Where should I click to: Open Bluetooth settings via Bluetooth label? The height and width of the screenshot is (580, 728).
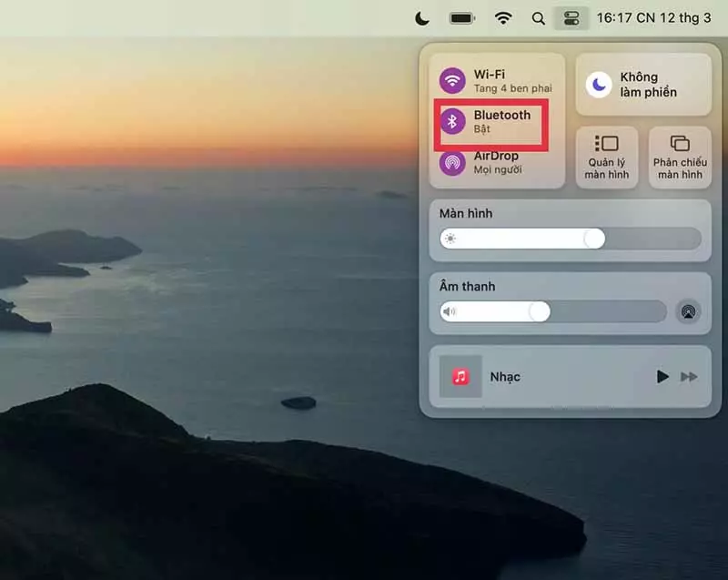[x=502, y=115]
